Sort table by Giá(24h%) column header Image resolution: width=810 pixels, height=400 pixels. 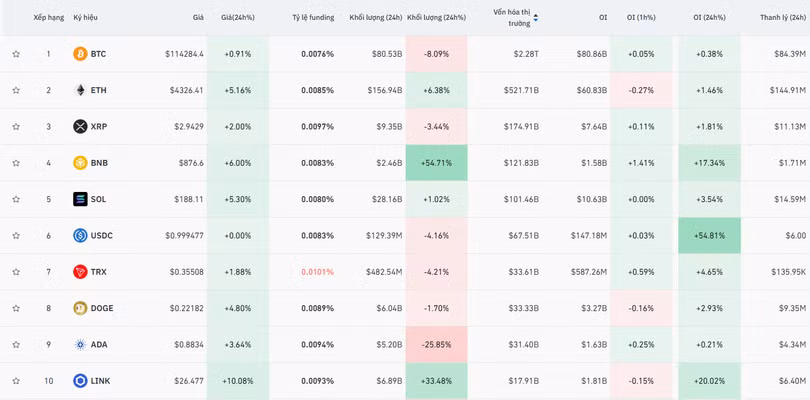238,18
